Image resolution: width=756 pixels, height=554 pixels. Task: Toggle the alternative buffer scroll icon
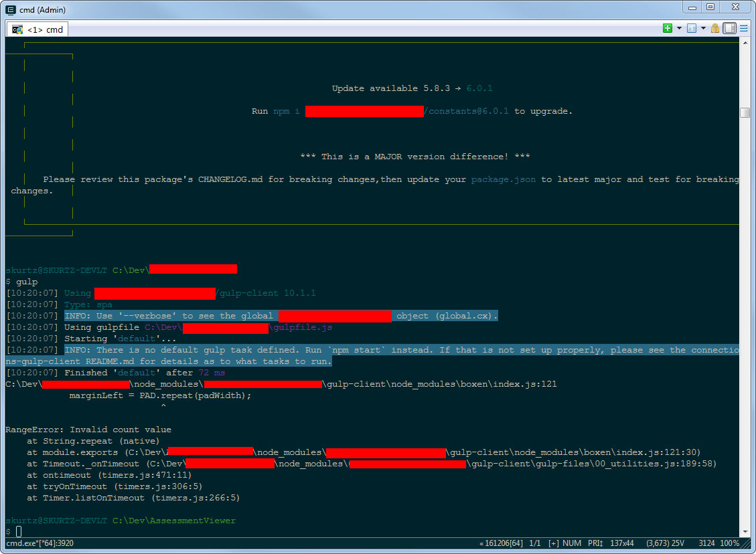pyautogui.click(x=729, y=28)
